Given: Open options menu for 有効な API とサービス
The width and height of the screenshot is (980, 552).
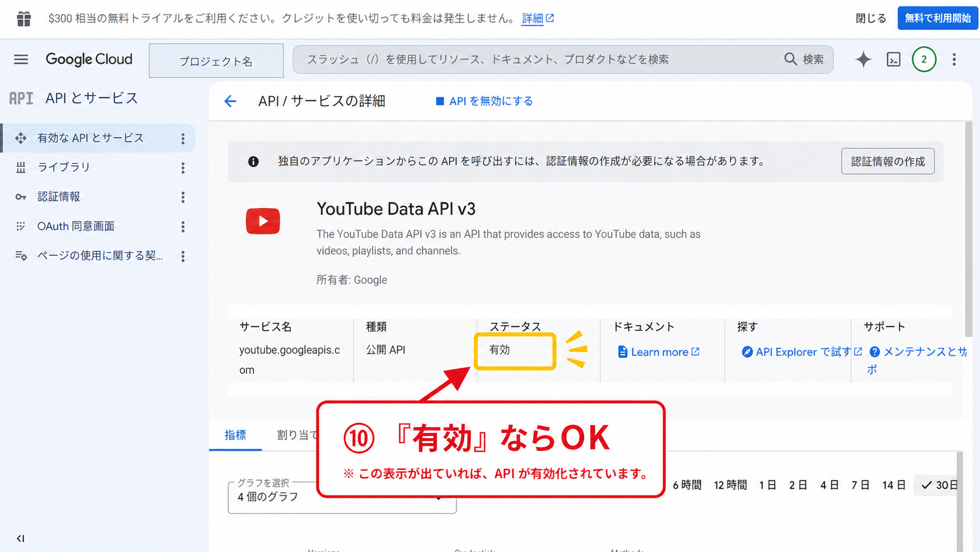Looking at the screenshot, I should tap(183, 138).
